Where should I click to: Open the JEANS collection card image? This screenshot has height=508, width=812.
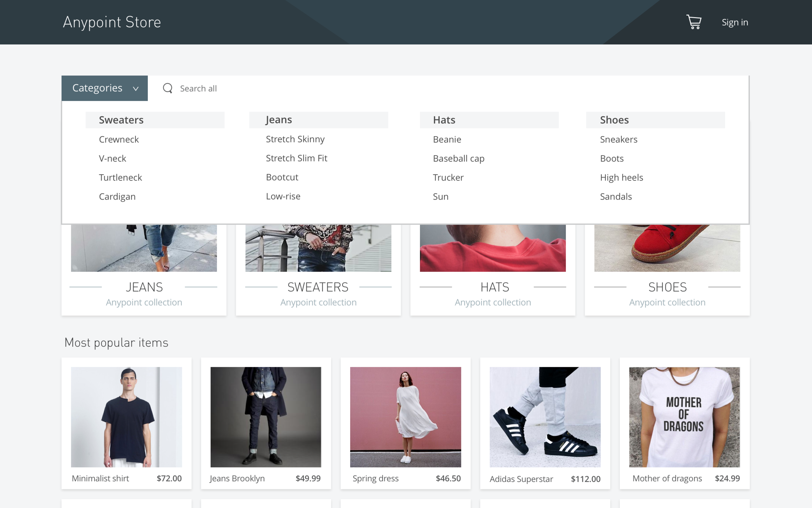(144, 248)
